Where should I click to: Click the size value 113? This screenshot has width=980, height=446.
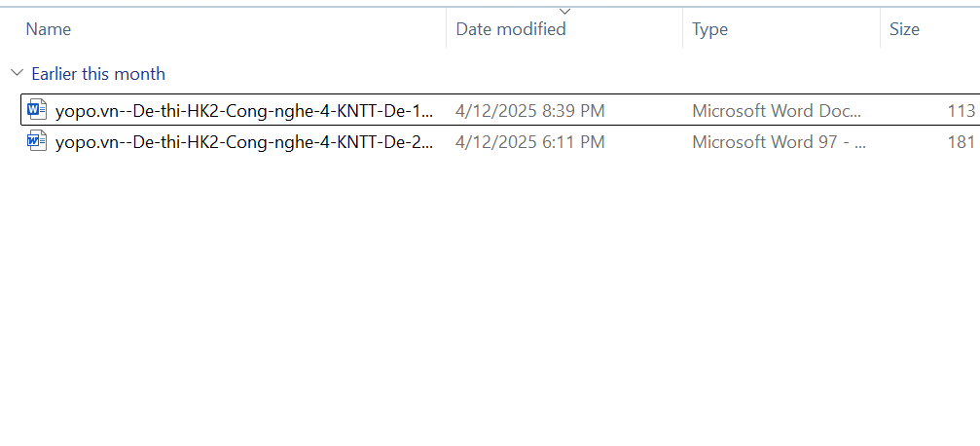point(961,111)
